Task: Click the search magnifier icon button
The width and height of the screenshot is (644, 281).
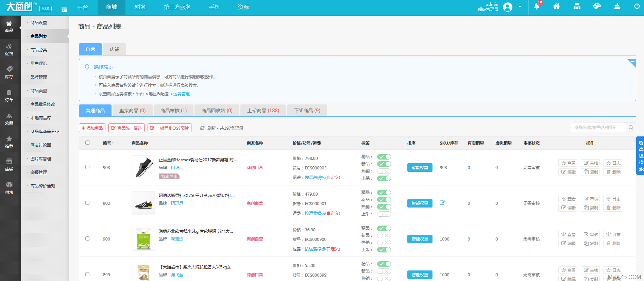Action: (631, 128)
